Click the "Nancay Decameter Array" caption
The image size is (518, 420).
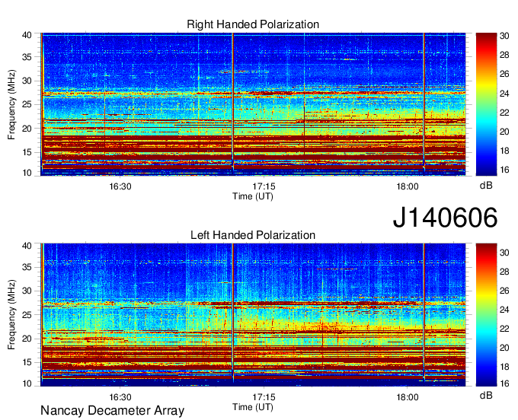112,411
